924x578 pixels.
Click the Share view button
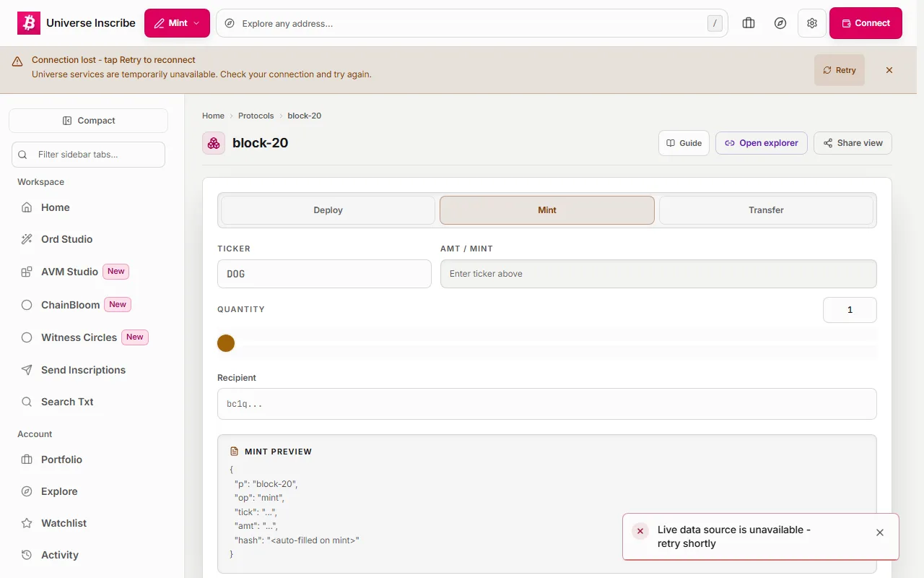pyautogui.click(x=853, y=143)
